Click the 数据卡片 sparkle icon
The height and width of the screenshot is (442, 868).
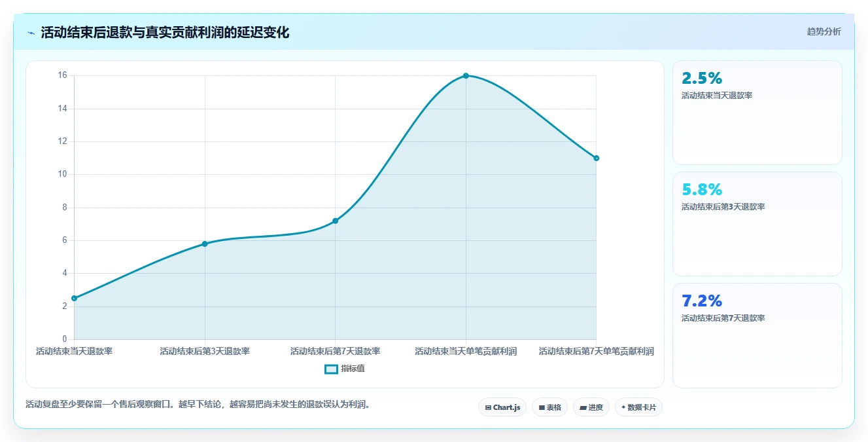[623, 407]
